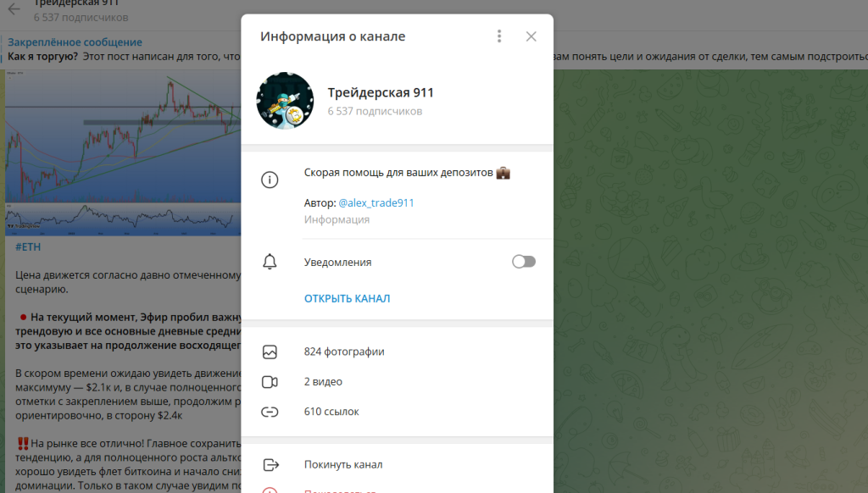Image resolution: width=868 pixels, height=493 pixels.
Task: Open the three-dot menu in channel info
Action: click(499, 36)
